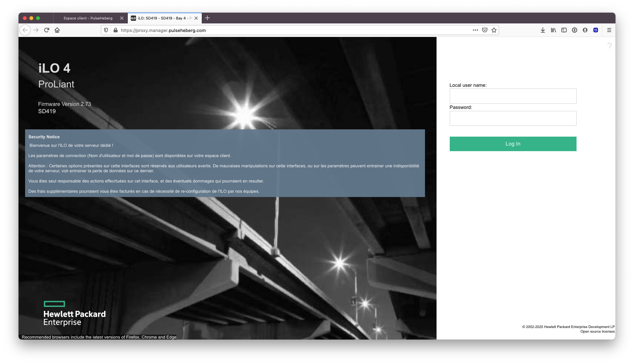Go back using the browser back arrow
634x364 pixels.
point(25,30)
